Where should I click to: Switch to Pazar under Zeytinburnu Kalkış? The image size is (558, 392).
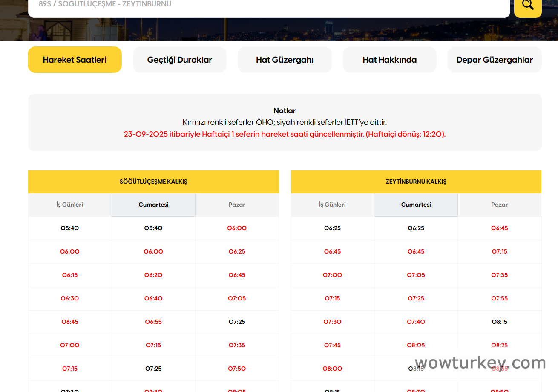point(499,205)
